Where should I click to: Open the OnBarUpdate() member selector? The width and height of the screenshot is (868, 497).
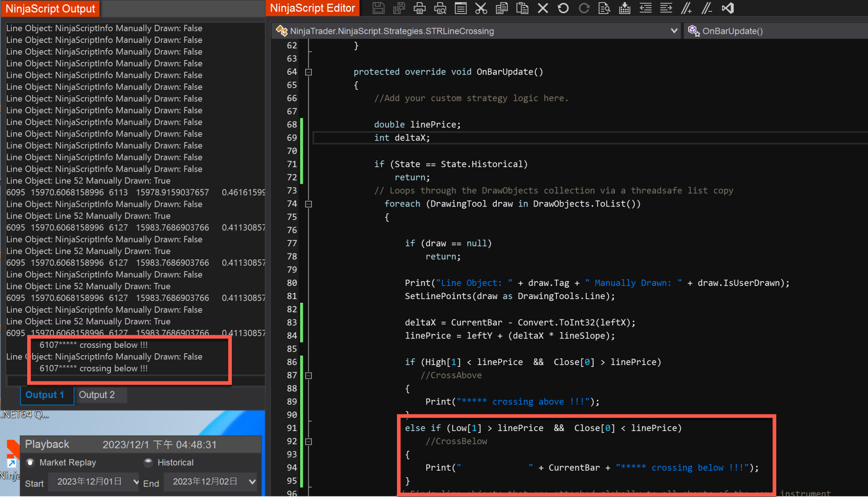[732, 31]
